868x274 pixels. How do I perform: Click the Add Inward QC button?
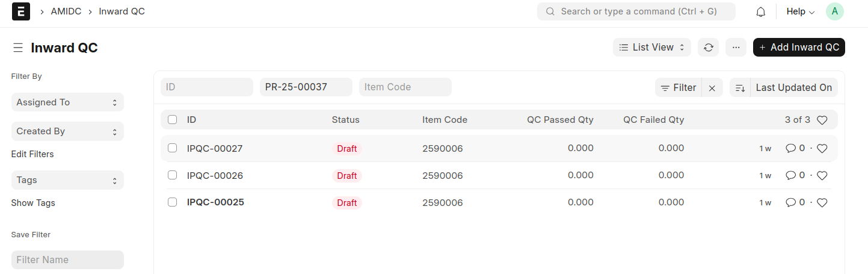(799, 48)
